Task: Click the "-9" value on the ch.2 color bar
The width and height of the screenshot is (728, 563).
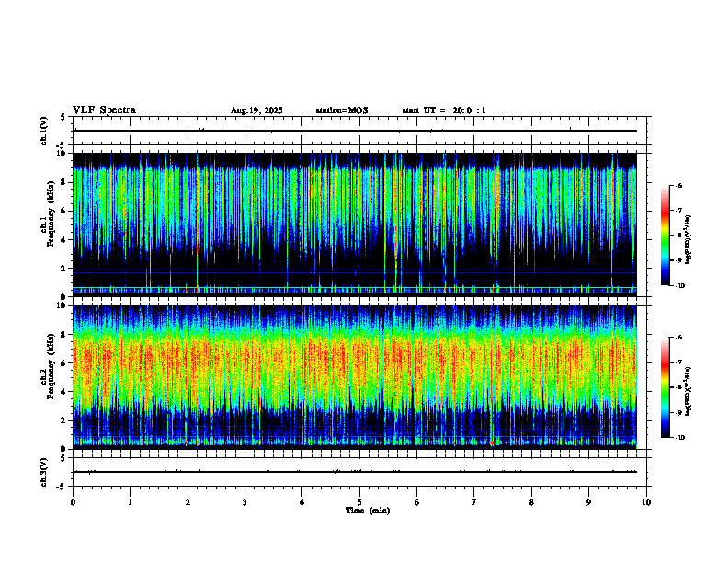Action: click(679, 412)
